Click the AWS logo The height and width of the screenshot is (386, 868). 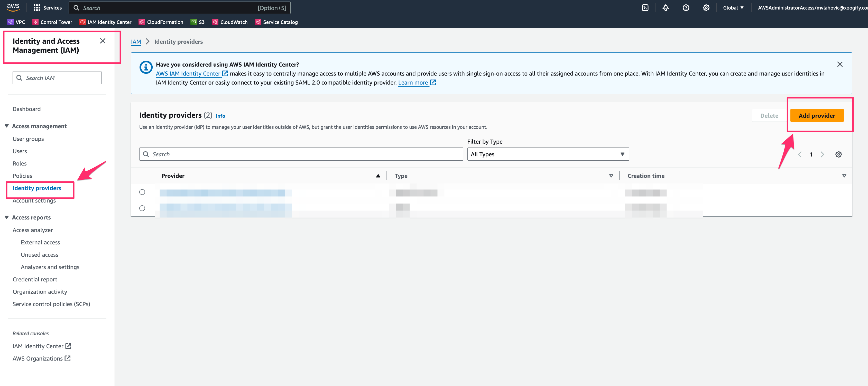(13, 7)
